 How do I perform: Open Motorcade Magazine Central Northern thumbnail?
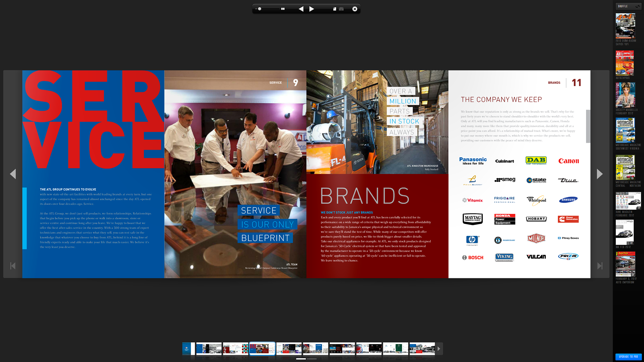pyautogui.click(x=625, y=168)
